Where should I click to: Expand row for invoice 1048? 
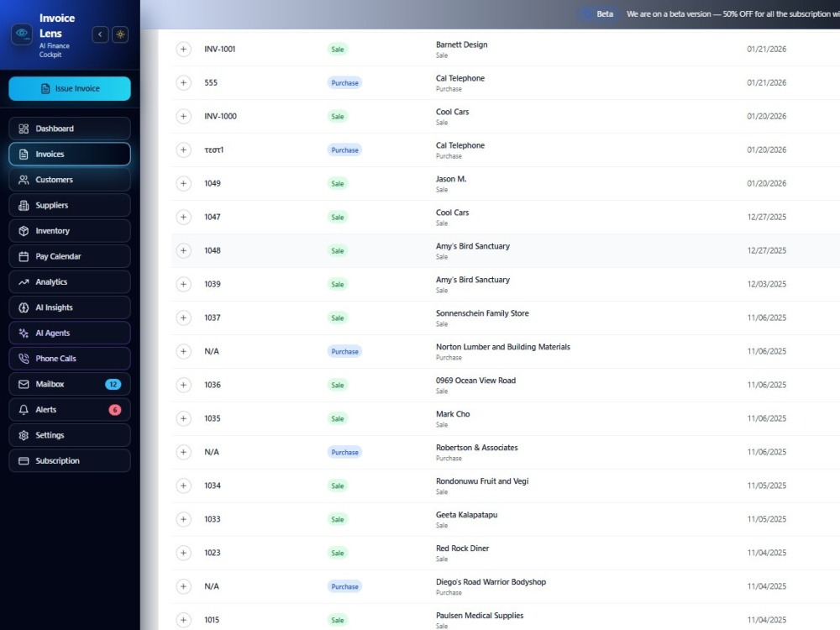click(183, 250)
